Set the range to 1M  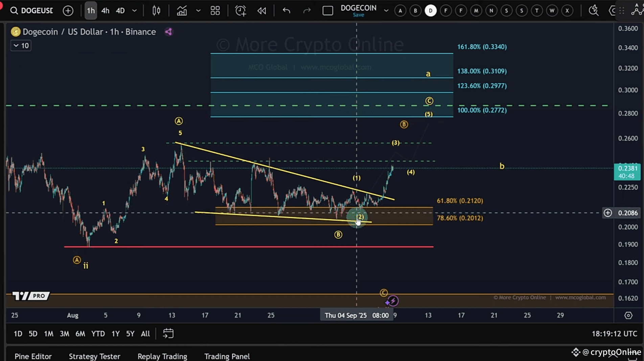pyautogui.click(x=49, y=334)
